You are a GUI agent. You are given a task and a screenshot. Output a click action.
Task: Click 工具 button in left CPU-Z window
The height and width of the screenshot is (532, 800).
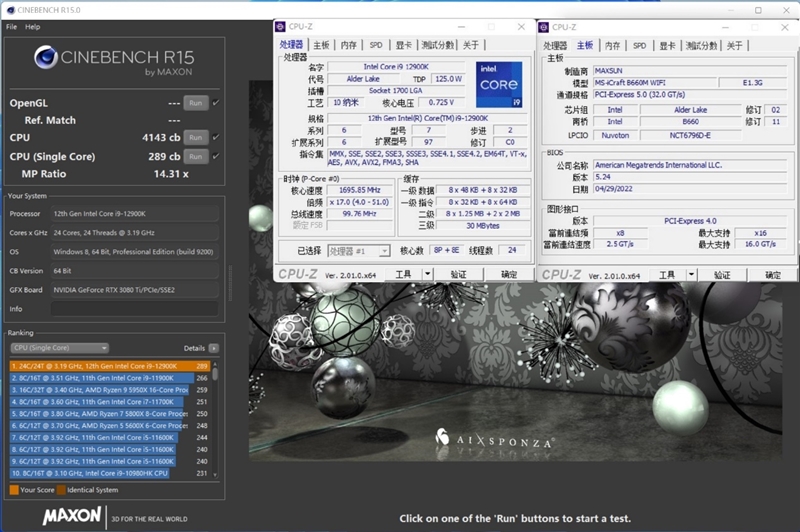(x=403, y=274)
